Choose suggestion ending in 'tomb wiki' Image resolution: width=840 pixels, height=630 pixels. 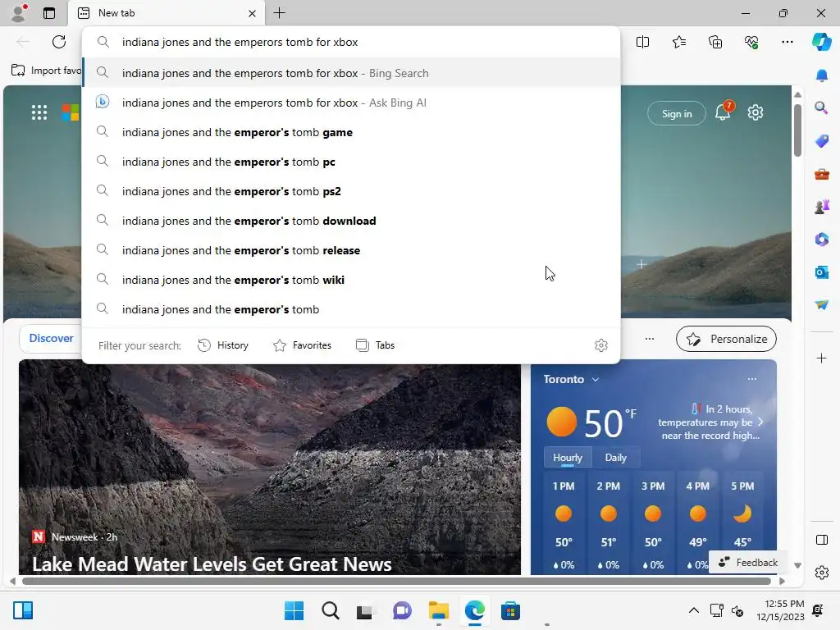(x=351, y=279)
